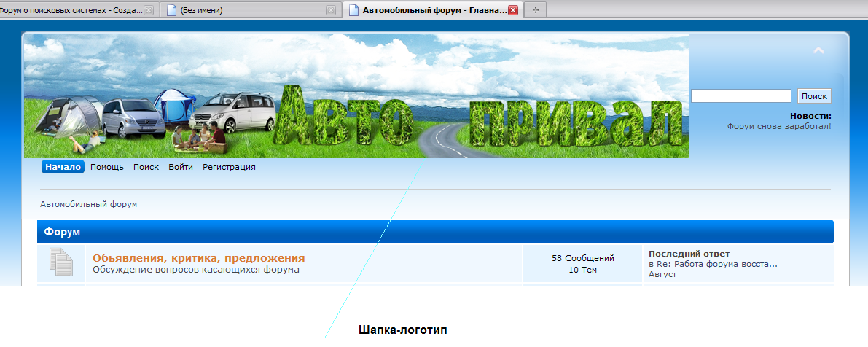Open last reply Re: Работа форума восста...
868x347 pixels.
click(717, 264)
